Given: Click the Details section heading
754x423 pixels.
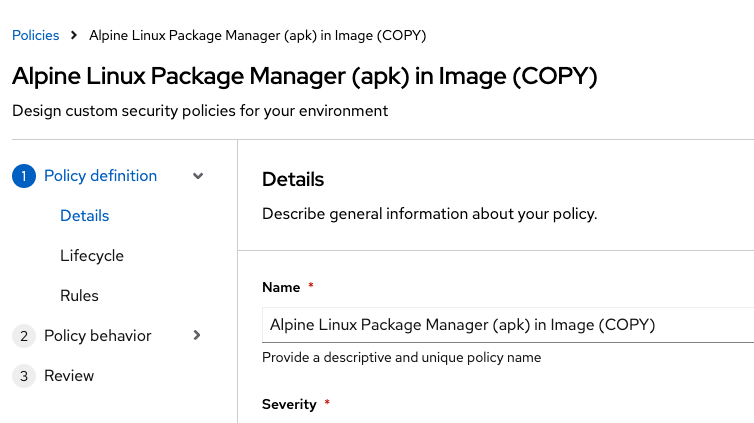Looking at the screenshot, I should (293, 180).
